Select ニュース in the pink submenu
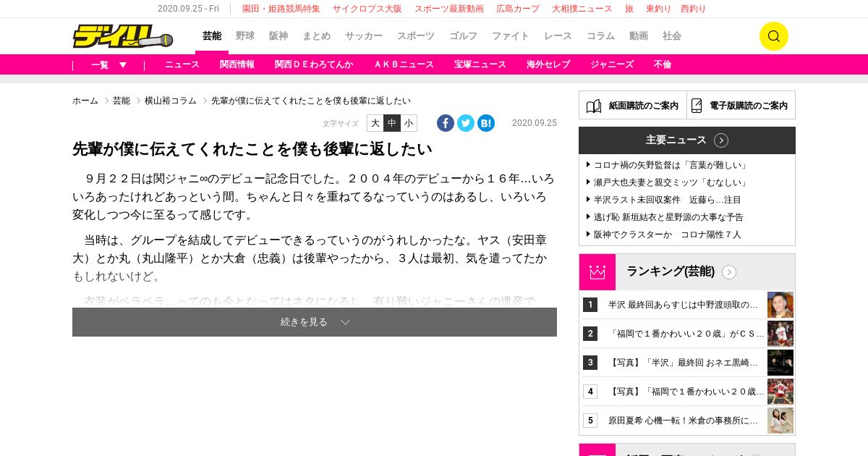 pyautogui.click(x=182, y=64)
